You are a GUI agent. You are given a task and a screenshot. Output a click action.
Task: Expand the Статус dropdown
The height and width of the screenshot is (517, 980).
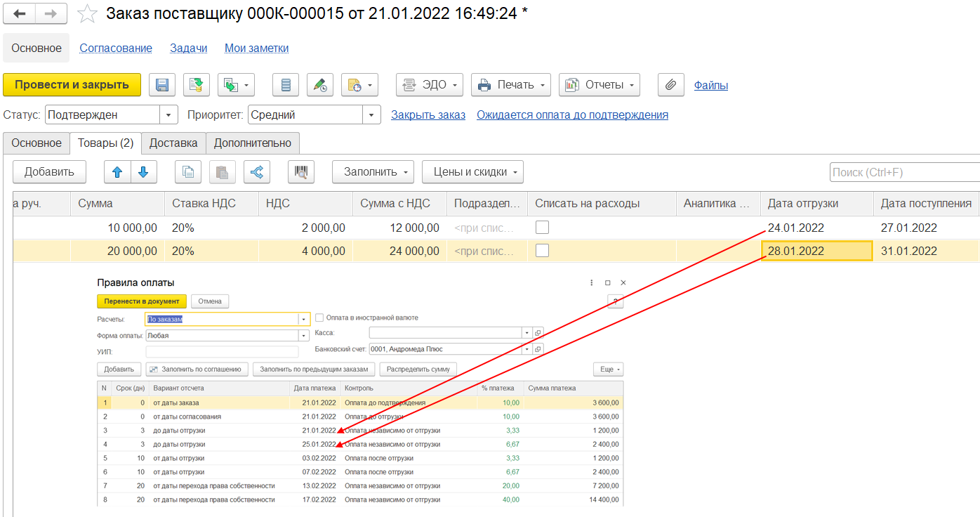point(168,115)
